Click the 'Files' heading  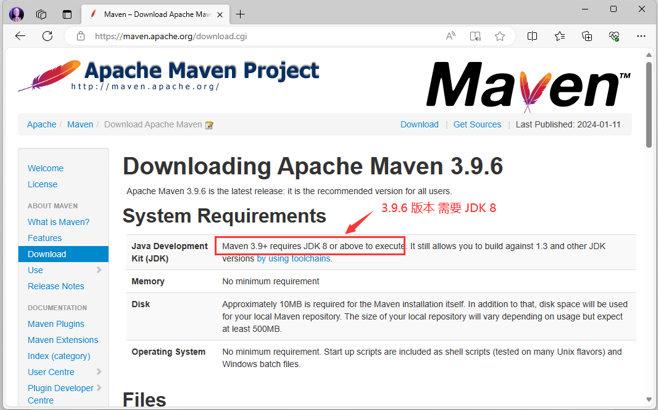click(x=144, y=400)
